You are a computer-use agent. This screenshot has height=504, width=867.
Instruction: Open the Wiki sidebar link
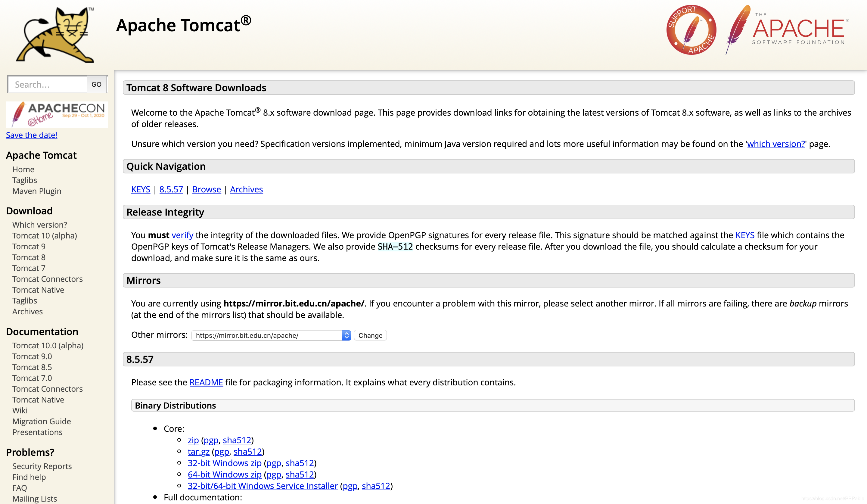(x=20, y=410)
